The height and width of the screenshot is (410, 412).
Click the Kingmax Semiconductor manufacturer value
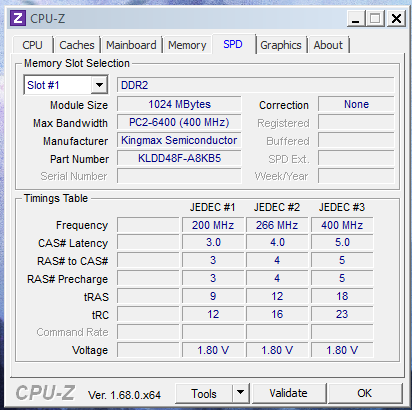pos(179,140)
